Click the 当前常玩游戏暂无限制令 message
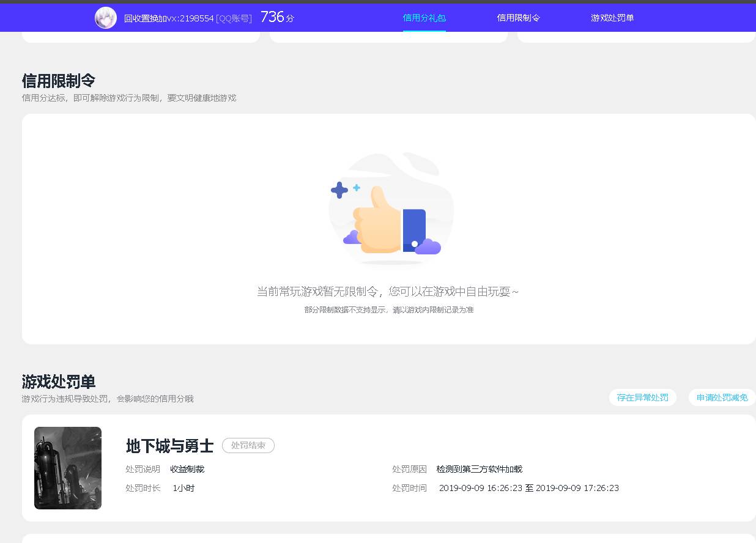 point(389,292)
